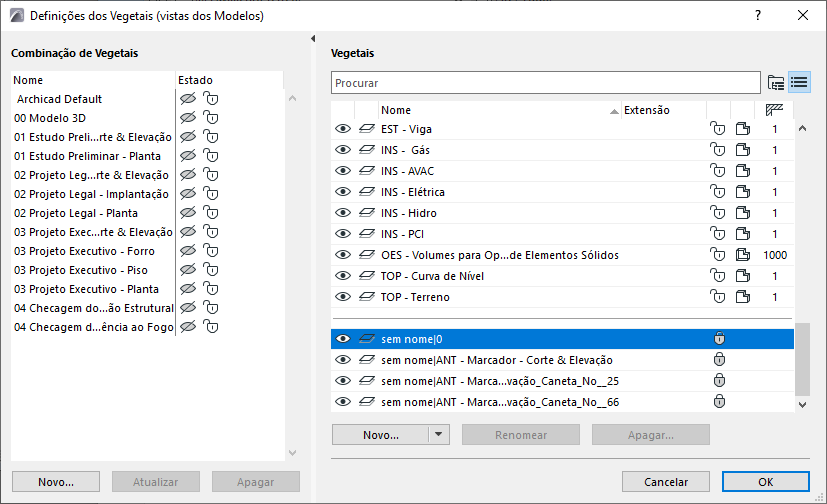Image resolution: width=827 pixels, height=504 pixels.
Task: Open the Novo dropdown arrow under layers
Action: [439, 435]
